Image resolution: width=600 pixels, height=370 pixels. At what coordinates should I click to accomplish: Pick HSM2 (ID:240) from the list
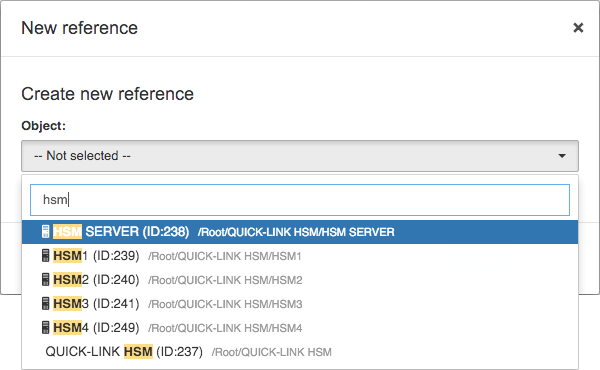[x=300, y=280]
